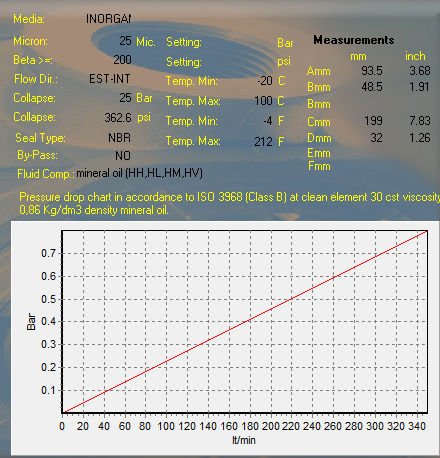Click the Beta >= value 200
Image resolution: width=440 pixels, height=458 pixels.
(x=122, y=60)
